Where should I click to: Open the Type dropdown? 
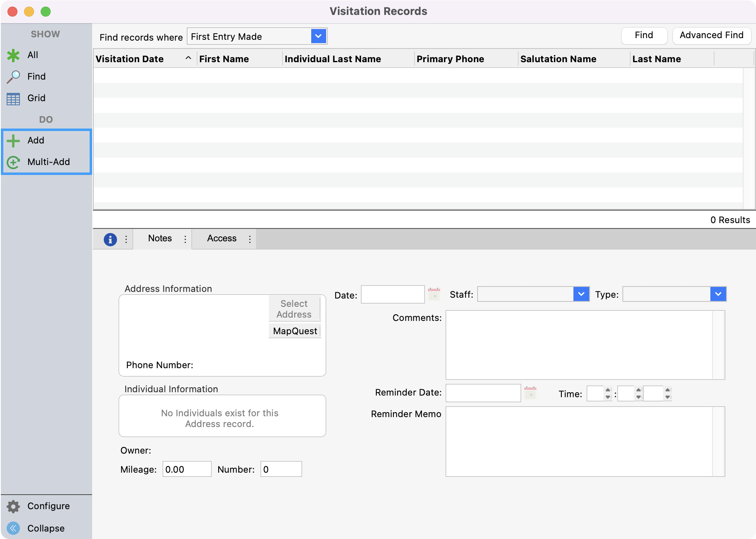click(718, 294)
